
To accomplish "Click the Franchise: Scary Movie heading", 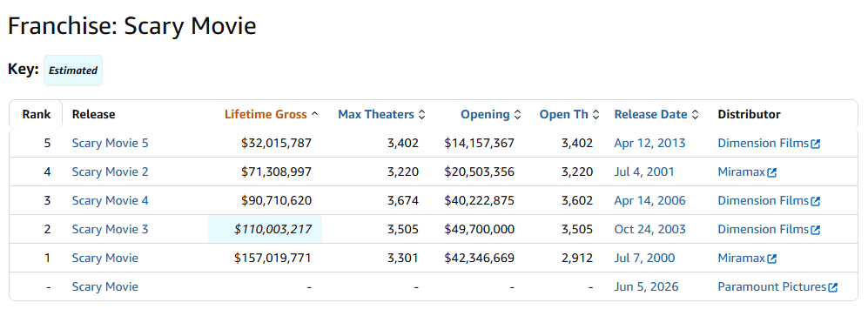I will point(131,26).
